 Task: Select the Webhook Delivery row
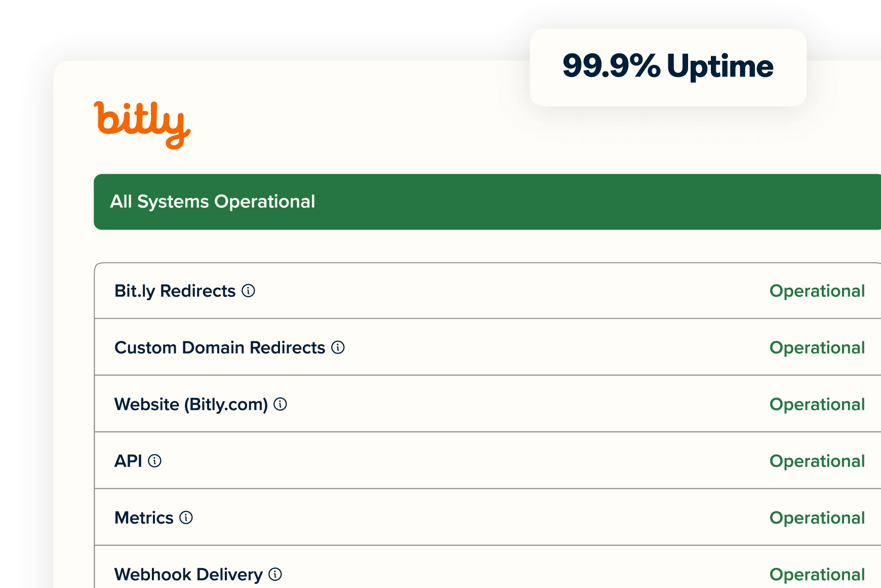(456, 574)
